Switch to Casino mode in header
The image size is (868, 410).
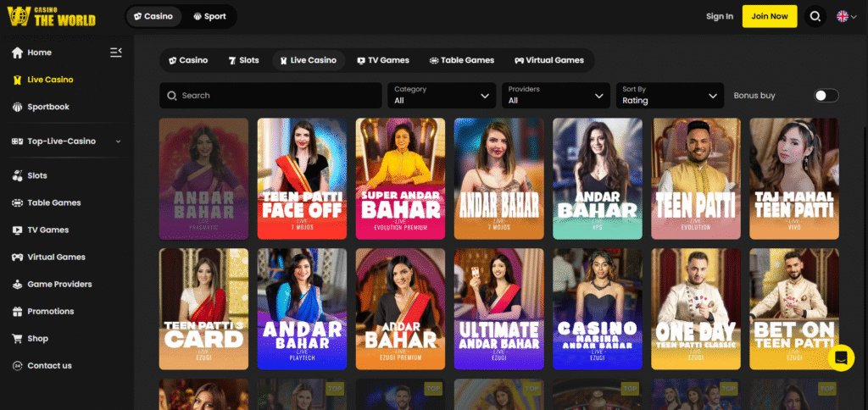[153, 16]
